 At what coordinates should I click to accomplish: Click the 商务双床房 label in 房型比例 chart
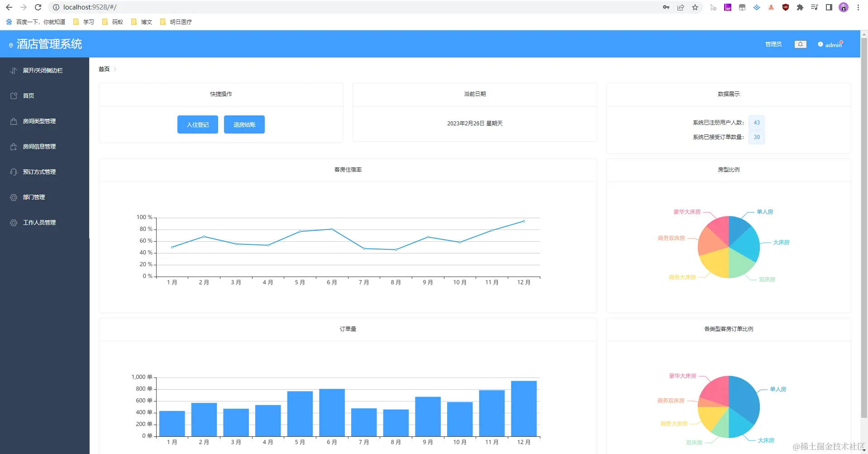(x=671, y=238)
